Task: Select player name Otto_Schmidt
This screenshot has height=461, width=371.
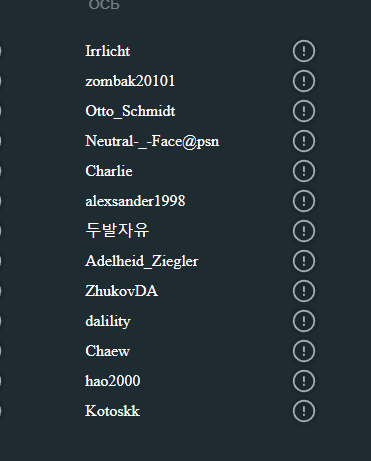Action: pos(130,111)
